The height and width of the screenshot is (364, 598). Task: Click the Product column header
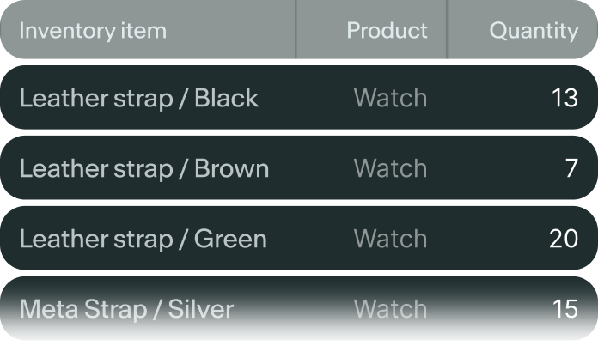pos(387,32)
